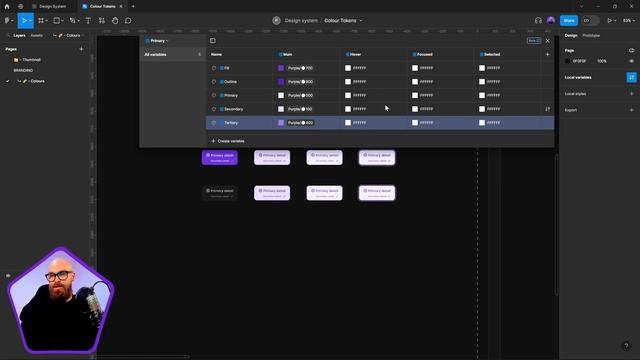Image resolution: width=640 pixels, height=360 pixels.
Task: Select the Frame tool
Action: pyautogui.click(x=41, y=20)
